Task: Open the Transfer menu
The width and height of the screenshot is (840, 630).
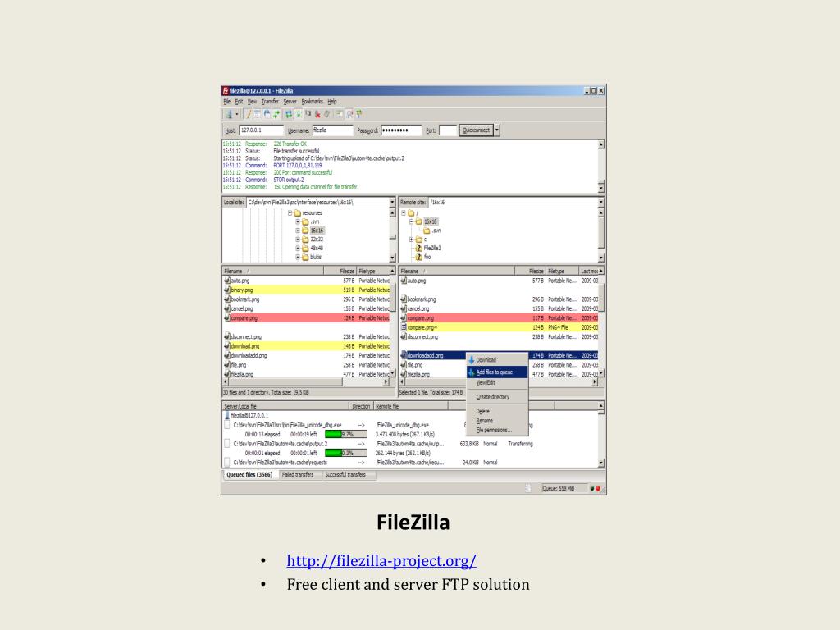Action: tap(270, 101)
